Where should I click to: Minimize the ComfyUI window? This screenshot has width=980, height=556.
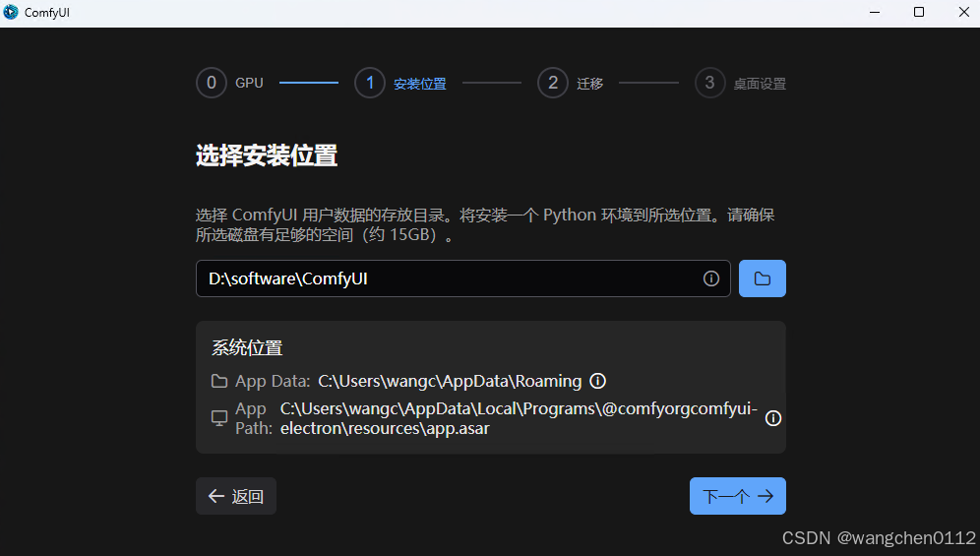pos(875,13)
